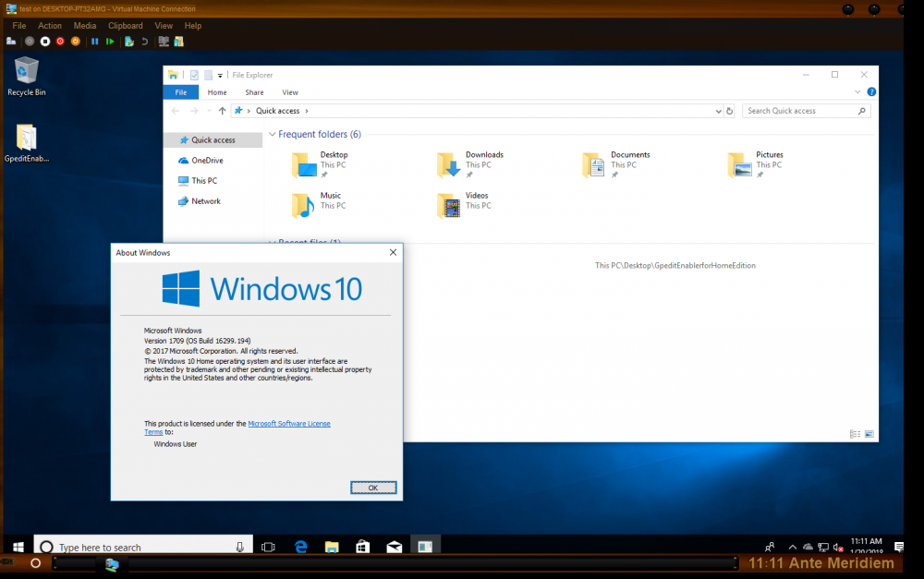Open the Microsoft Software License Terms link
This screenshot has height=579, width=924.
(289, 424)
